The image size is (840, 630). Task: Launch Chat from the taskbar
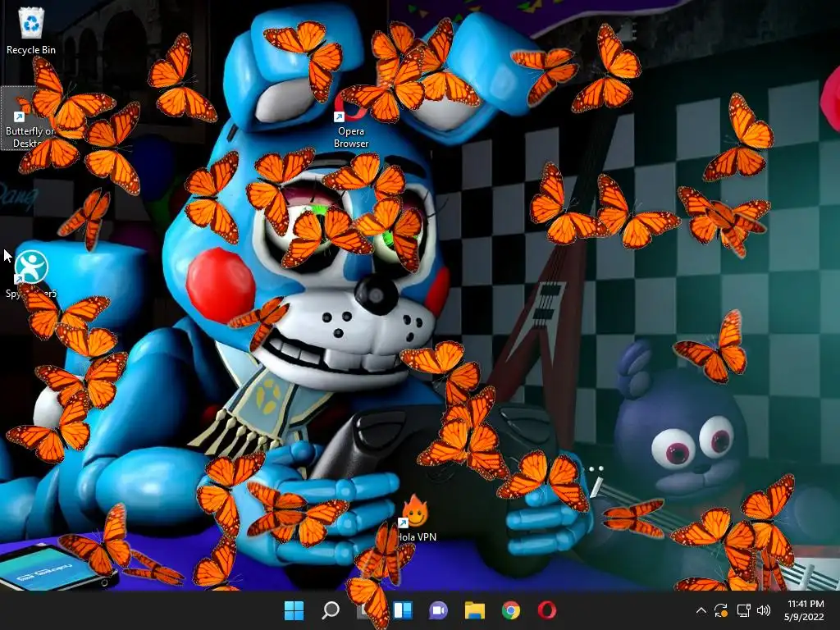[438, 610]
